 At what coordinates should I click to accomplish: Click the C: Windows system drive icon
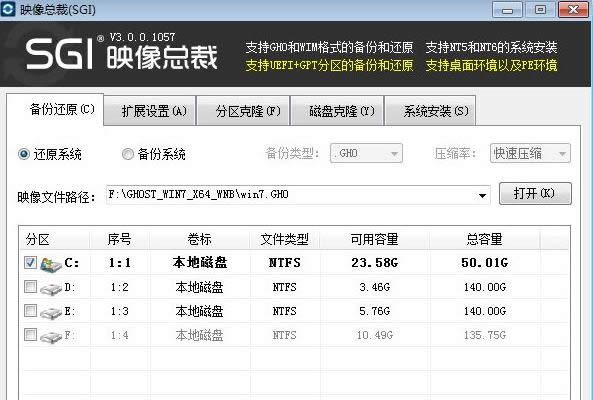tap(51, 265)
